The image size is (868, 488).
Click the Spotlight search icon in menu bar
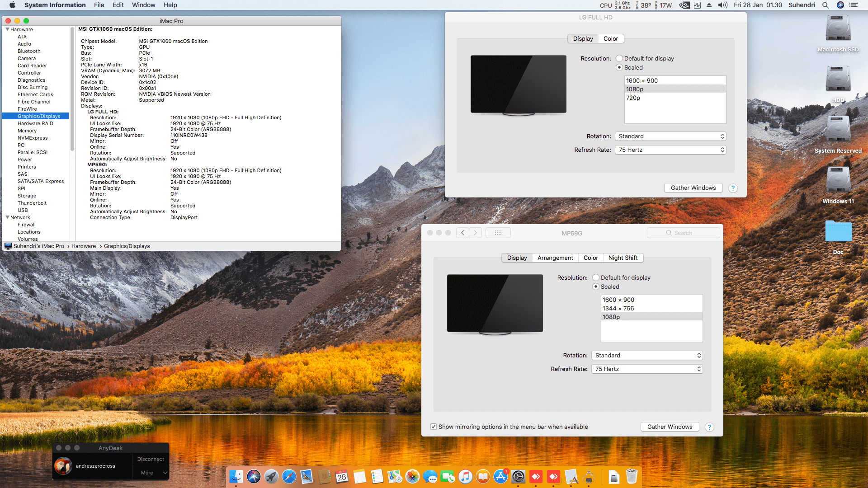pos(825,5)
